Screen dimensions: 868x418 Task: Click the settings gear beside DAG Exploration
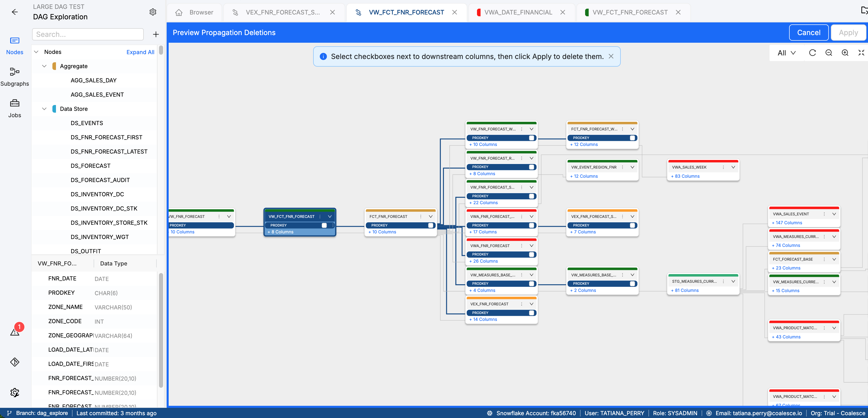(x=153, y=12)
